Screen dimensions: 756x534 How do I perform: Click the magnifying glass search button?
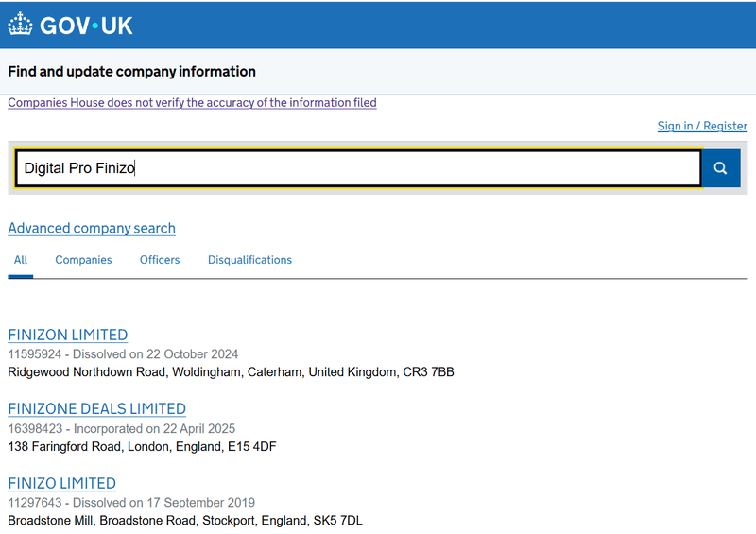pyautogui.click(x=721, y=168)
